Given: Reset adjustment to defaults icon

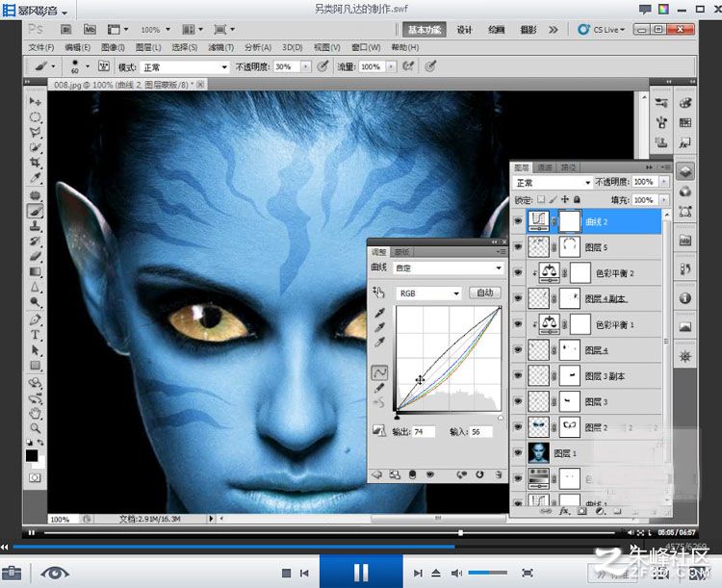Looking at the screenshot, I should pyautogui.click(x=479, y=474).
